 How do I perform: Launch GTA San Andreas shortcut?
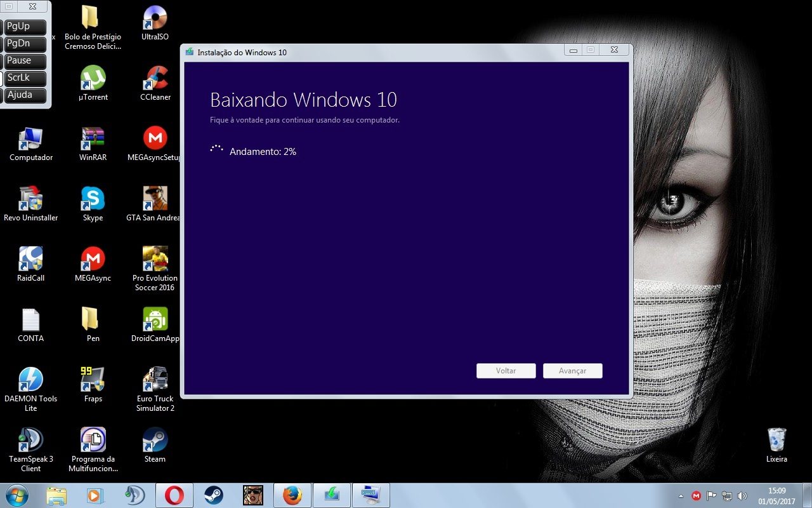(x=155, y=204)
